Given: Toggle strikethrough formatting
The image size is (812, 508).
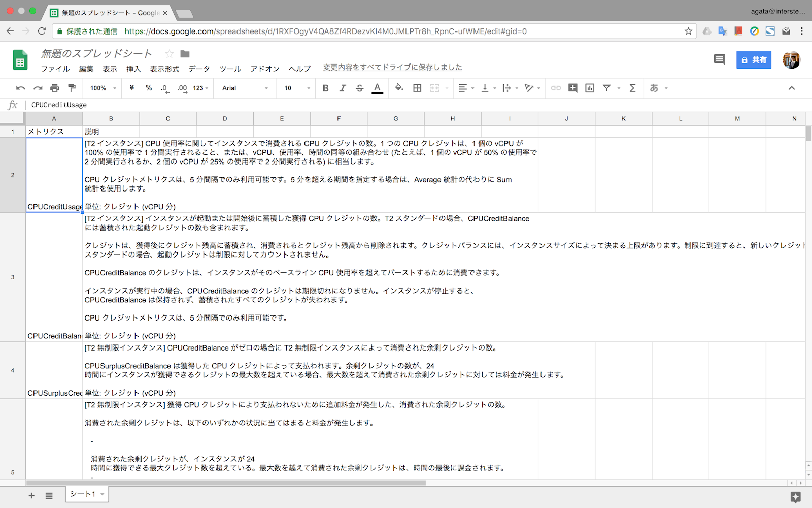Looking at the screenshot, I should (360, 88).
